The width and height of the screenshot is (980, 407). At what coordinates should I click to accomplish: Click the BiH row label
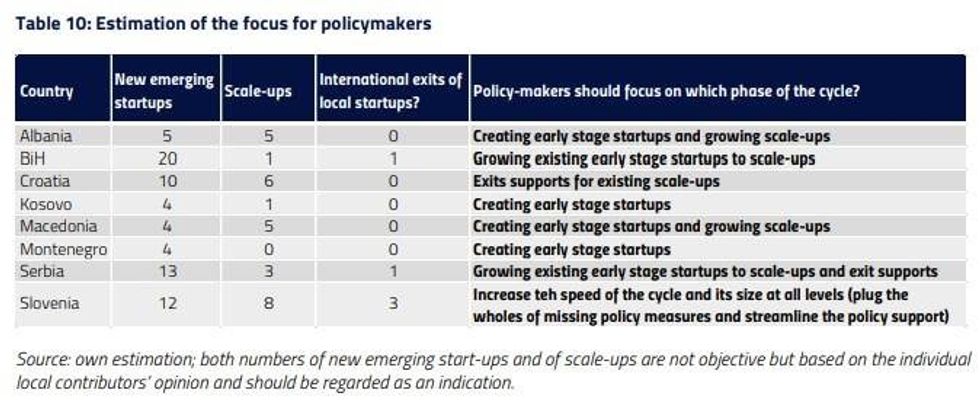[33, 158]
